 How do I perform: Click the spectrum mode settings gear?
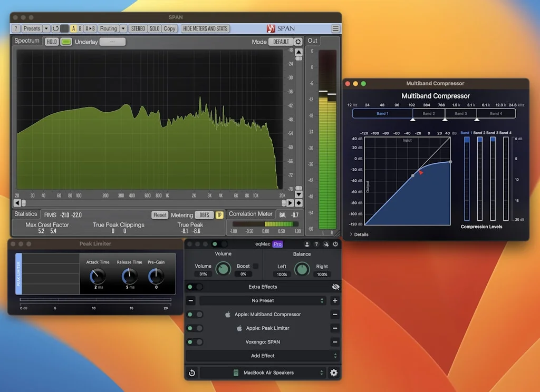point(298,42)
